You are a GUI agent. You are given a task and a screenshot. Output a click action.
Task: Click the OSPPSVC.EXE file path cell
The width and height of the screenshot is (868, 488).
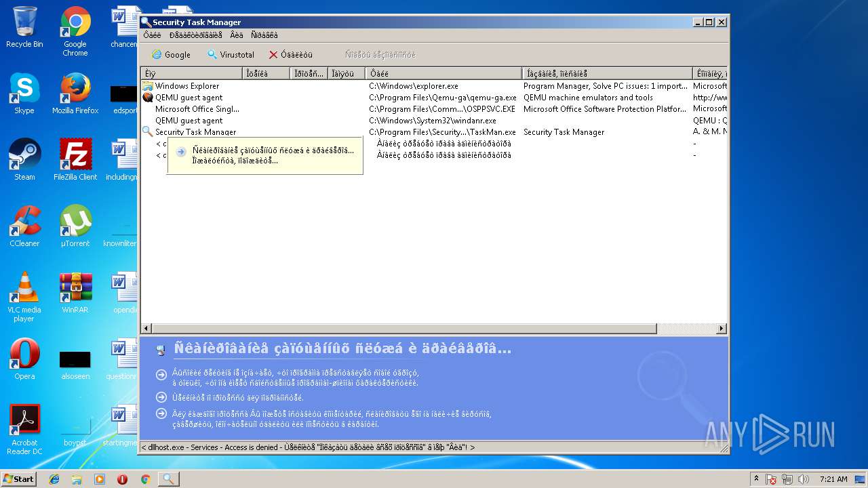[x=442, y=109]
